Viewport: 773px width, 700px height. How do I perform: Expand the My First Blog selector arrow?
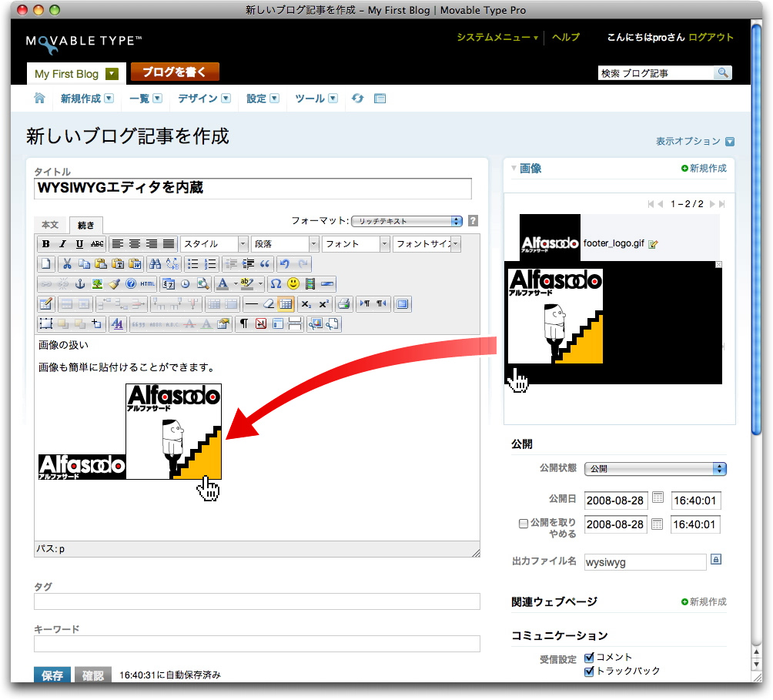click(x=112, y=74)
